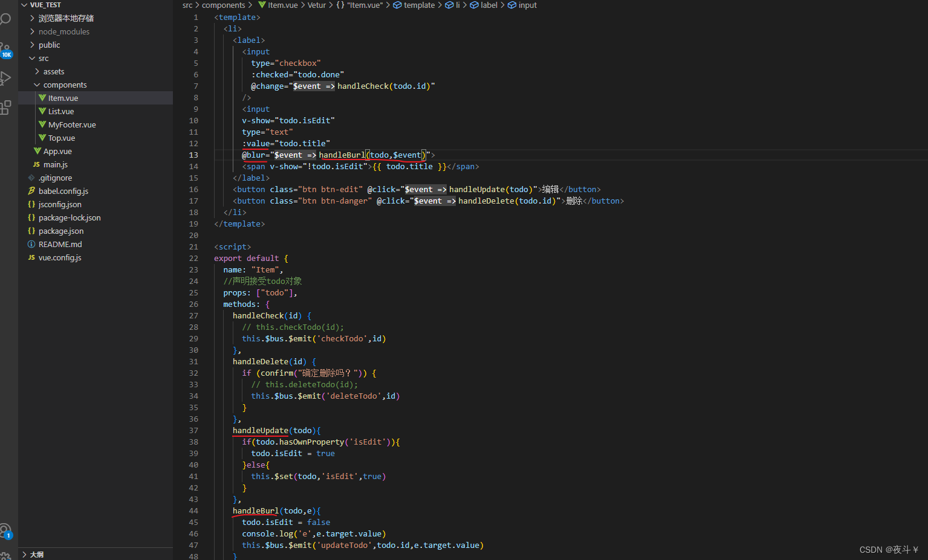
Task: Place cursor on @blur attribute
Action: pyautogui.click(x=253, y=155)
